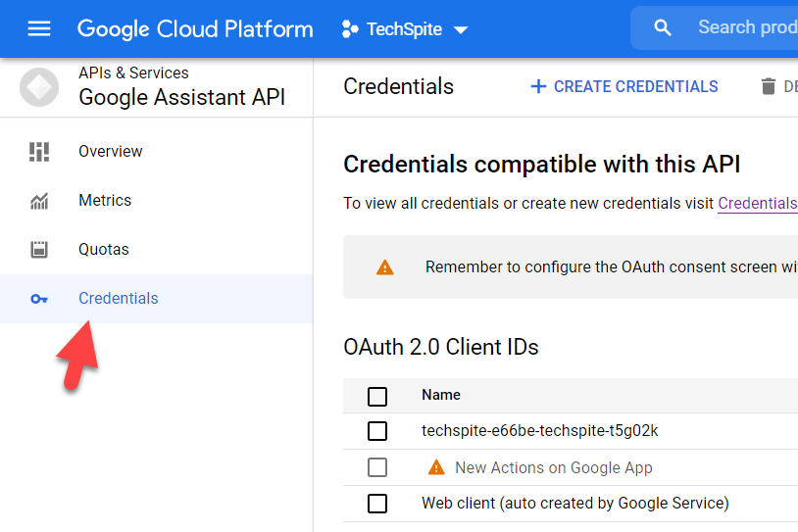Select the Web client row checkbox
The width and height of the screenshot is (798, 532).
click(377, 504)
